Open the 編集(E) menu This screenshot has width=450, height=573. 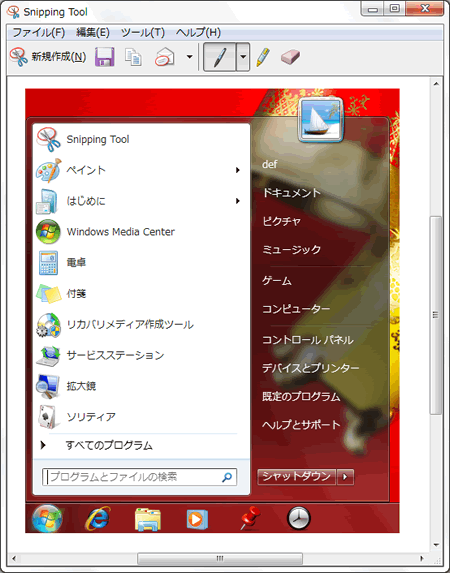[x=93, y=33]
